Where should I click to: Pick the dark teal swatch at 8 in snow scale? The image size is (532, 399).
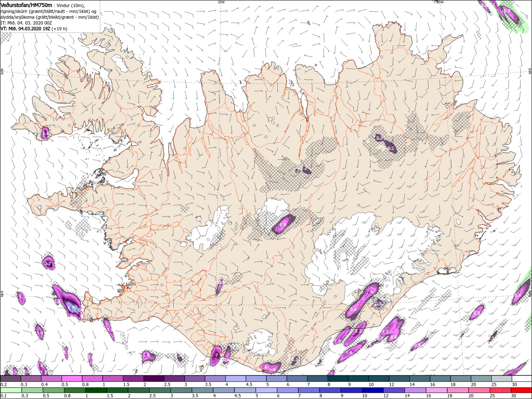337,379
